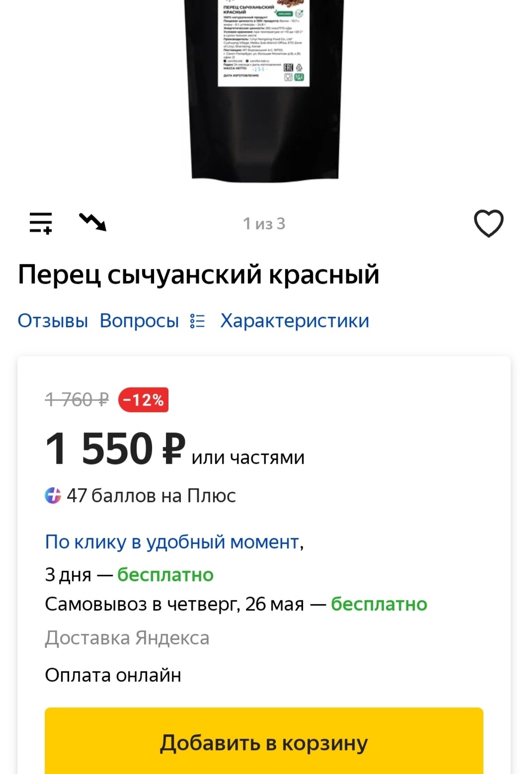The width and height of the screenshot is (532, 774).
Task: Select 'По клику в удобный момент' delivery link
Action: (x=172, y=542)
